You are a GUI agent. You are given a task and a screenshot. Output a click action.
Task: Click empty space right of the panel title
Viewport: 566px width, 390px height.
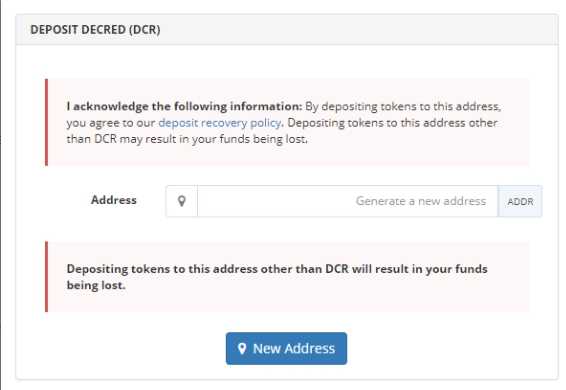coord(357,30)
